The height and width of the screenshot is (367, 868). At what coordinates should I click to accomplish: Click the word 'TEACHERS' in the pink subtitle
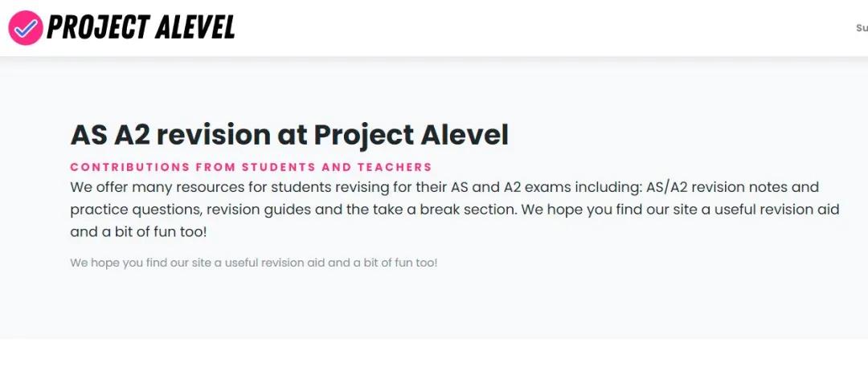(394, 166)
